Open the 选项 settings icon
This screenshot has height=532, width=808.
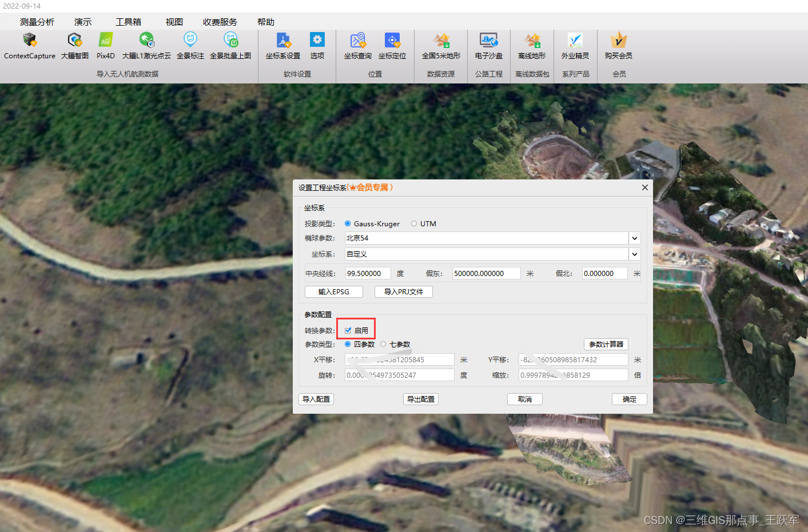pos(317,46)
